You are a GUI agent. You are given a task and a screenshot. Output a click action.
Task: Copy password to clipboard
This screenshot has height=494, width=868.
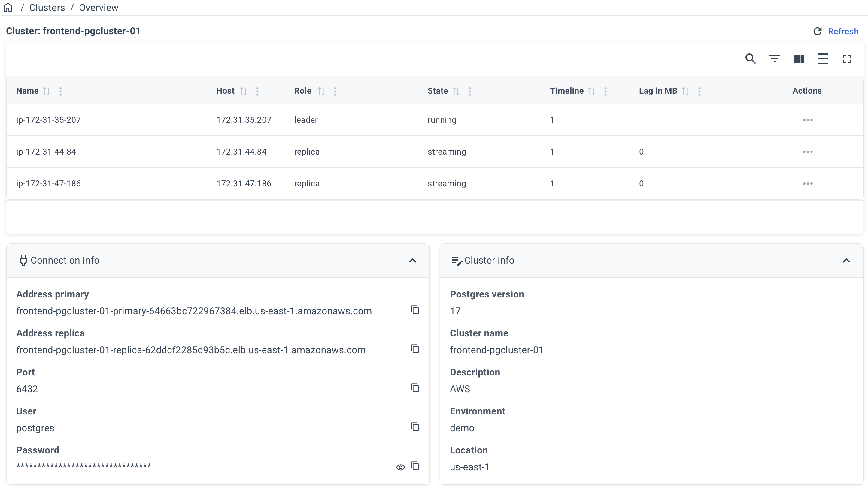coord(415,466)
